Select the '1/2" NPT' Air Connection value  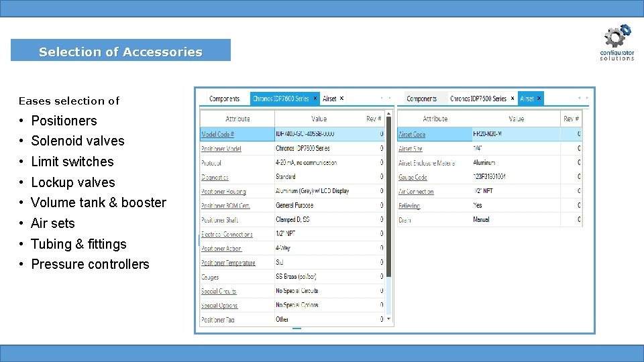tap(483, 191)
